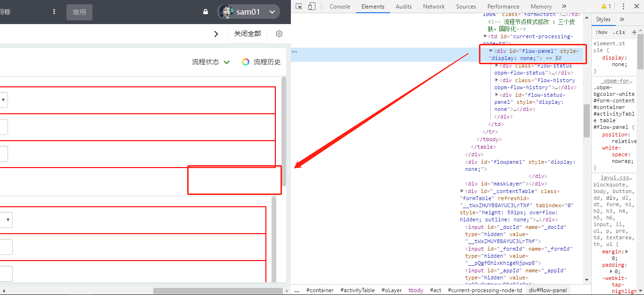Open the layui.css… stylesheet source link
The width and height of the screenshot is (644, 295).
click(618, 177)
